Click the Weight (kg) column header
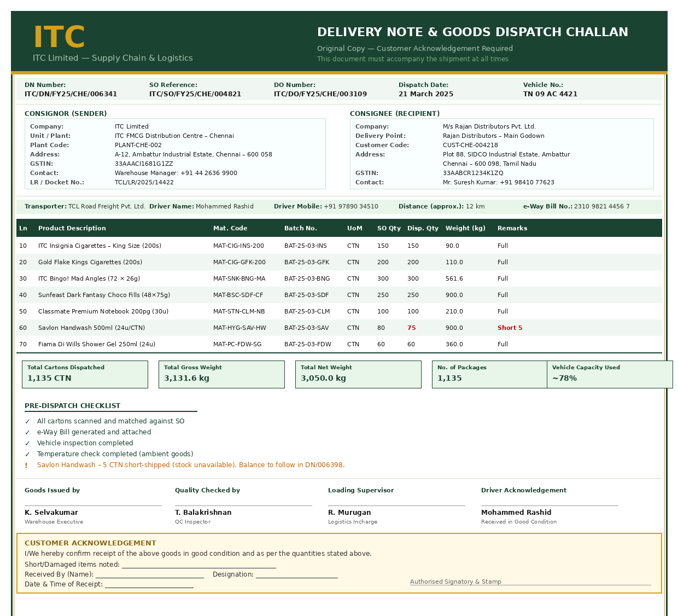This screenshot has width=678, height=616. tap(465, 228)
